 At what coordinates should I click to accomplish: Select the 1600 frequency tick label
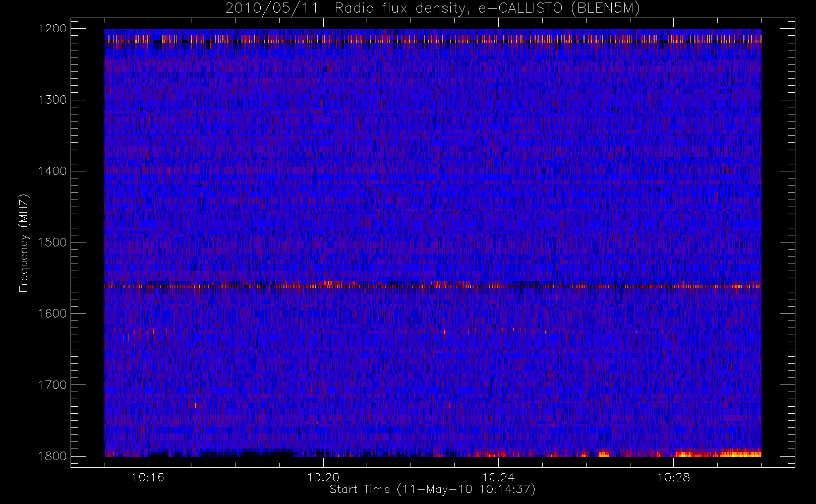tap(52, 313)
